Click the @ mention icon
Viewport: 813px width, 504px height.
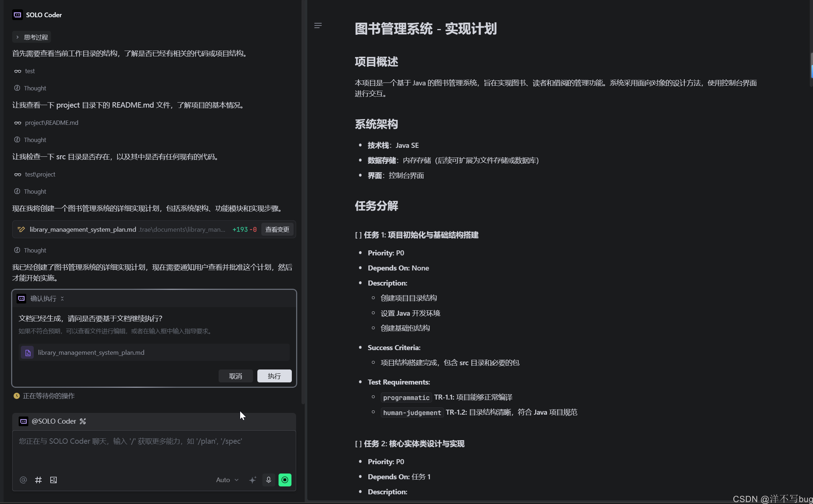(23, 480)
